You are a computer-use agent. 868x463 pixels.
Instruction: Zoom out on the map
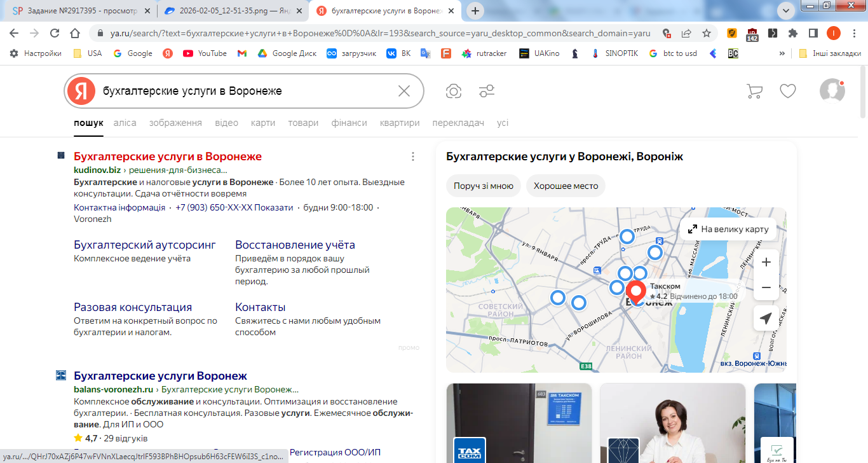click(x=766, y=287)
